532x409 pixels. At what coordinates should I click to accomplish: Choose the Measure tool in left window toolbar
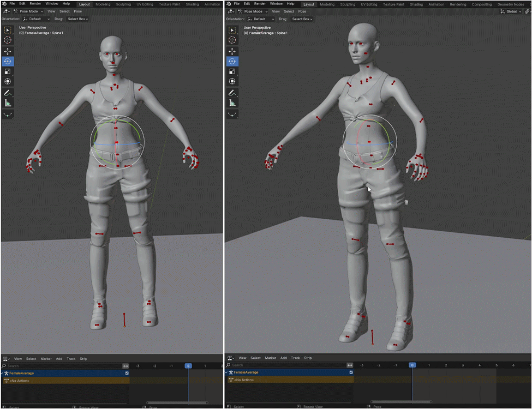click(8, 103)
